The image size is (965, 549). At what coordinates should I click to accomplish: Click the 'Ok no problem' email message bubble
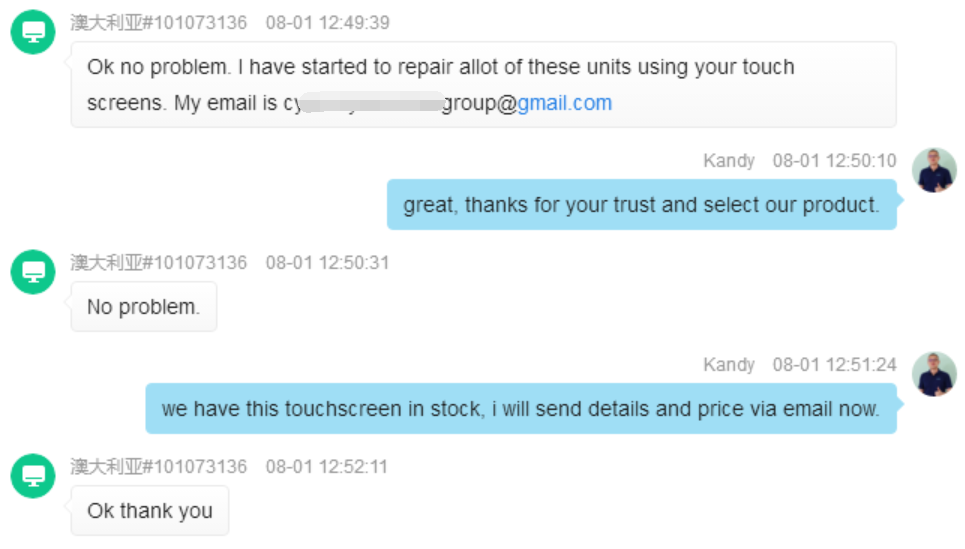click(x=483, y=84)
